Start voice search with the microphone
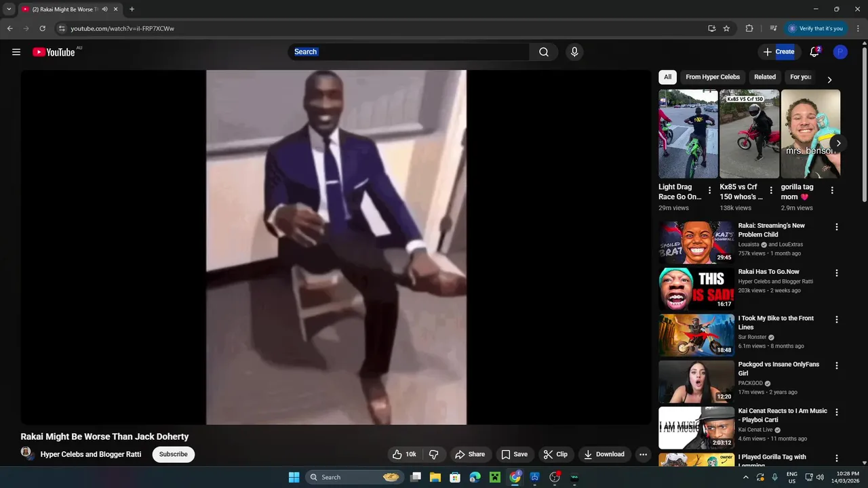 574,52
